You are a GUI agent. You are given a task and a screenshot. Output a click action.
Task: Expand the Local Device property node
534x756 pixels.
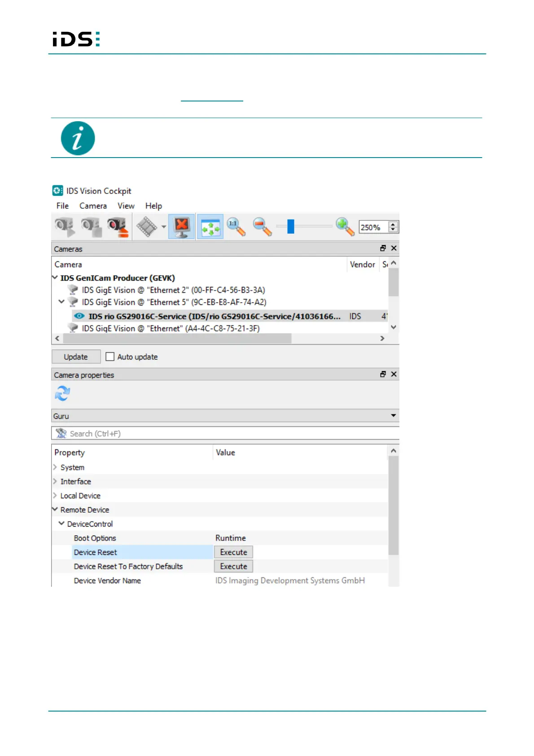[55, 496]
